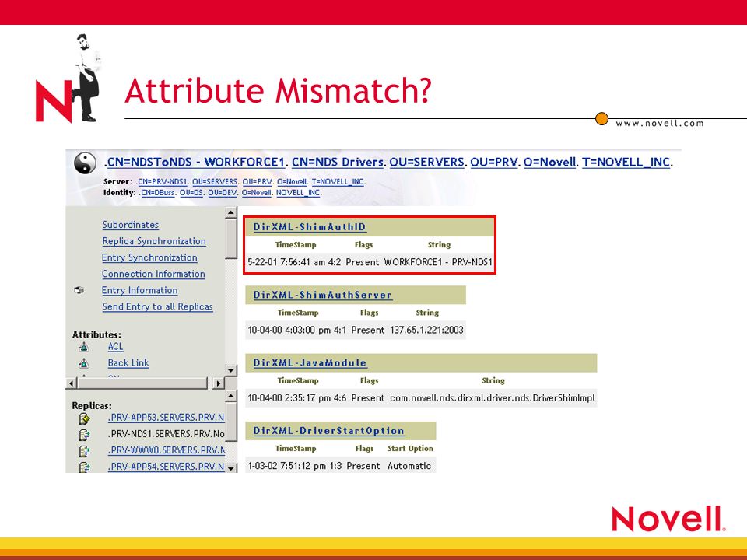
Task: Click timestamp 10-04-00 4:03:00 pm
Action: pyautogui.click(x=289, y=330)
